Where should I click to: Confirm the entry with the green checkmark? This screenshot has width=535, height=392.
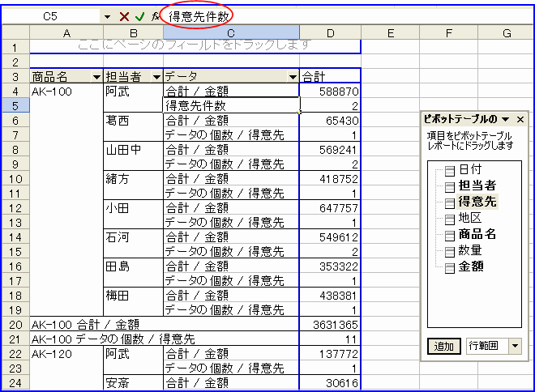click(x=140, y=16)
